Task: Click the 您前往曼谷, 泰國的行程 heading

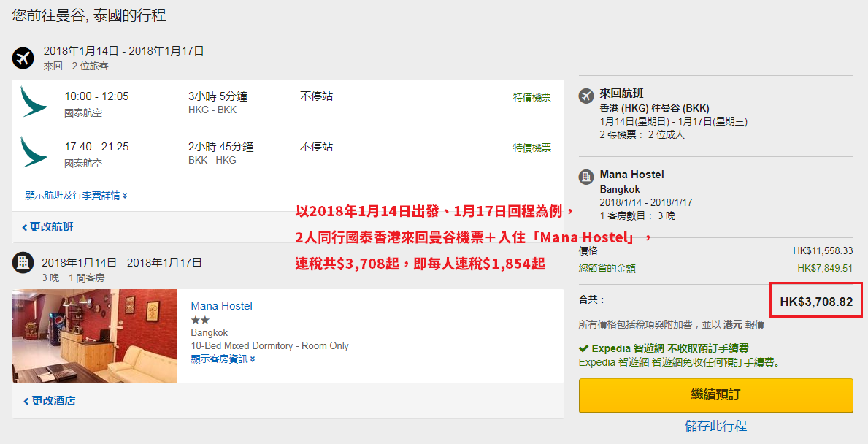Action: pos(89,15)
